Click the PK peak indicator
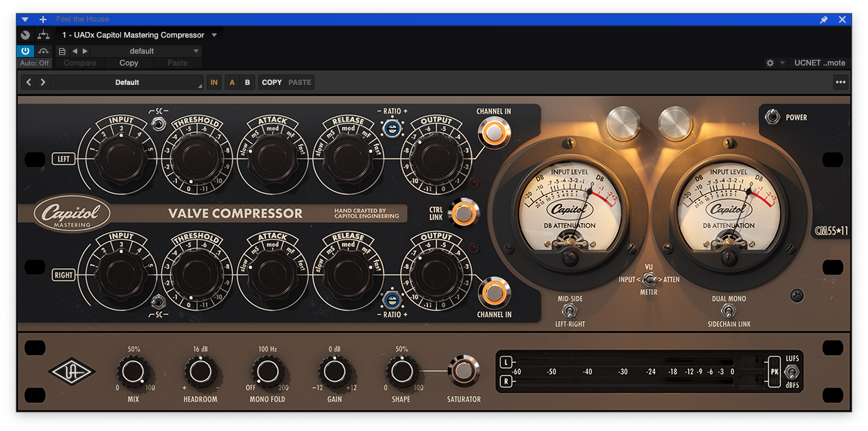Image resolution: width=868 pixels, height=431 pixels. click(x=773, y=373)
